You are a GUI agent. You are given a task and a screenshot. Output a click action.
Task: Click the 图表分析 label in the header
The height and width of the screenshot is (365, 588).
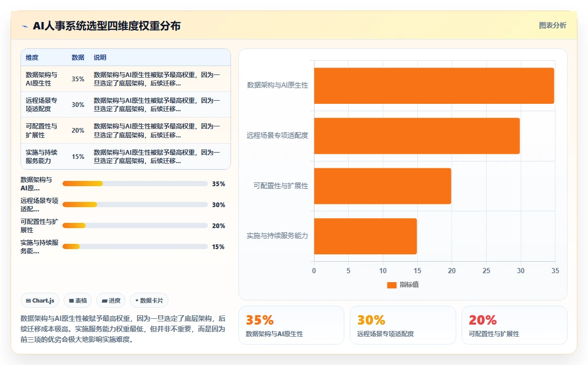[552, 26]
